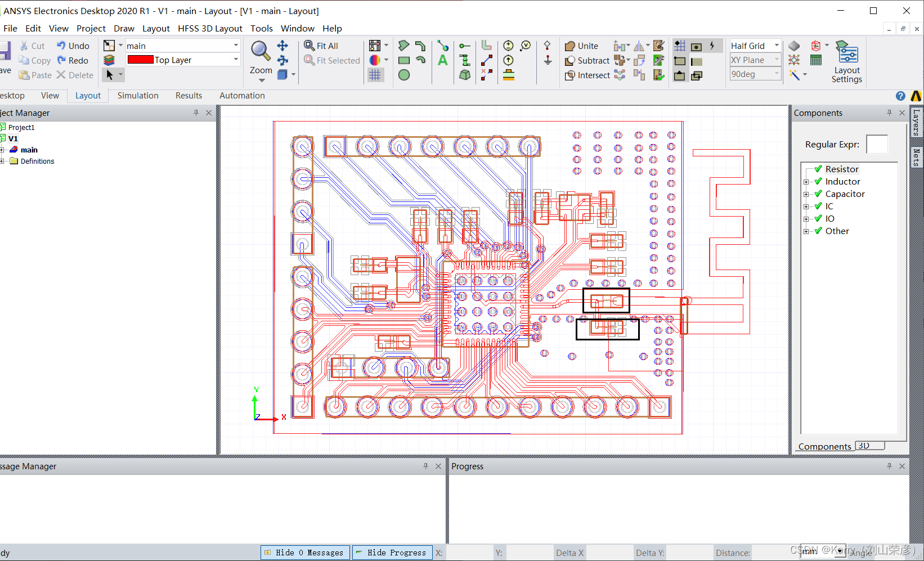Select the Draw Line trace tool

(x=420, y=46)
